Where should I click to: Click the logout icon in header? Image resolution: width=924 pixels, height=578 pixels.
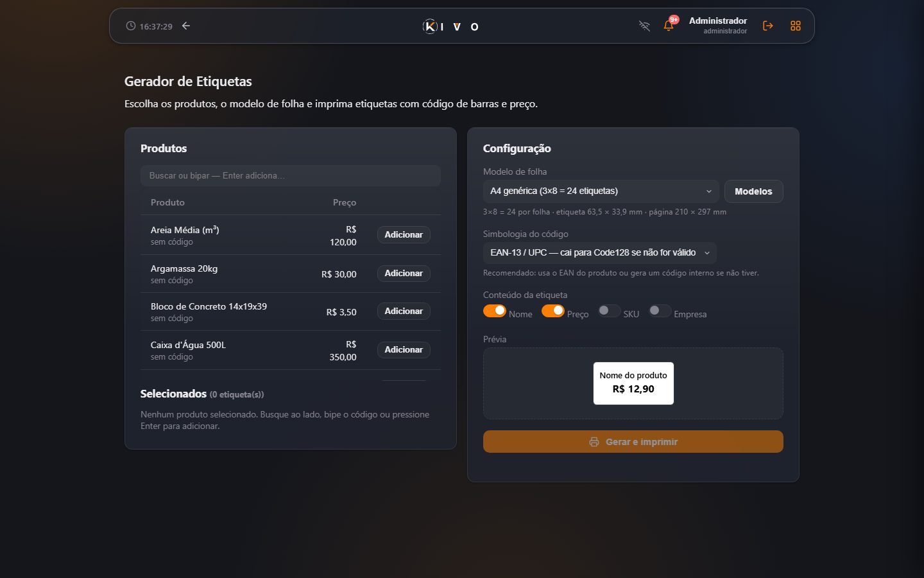(767, 26)
